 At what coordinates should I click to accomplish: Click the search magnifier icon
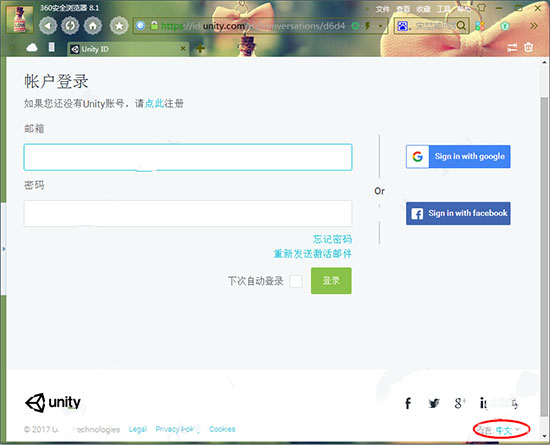coord(461,26)
